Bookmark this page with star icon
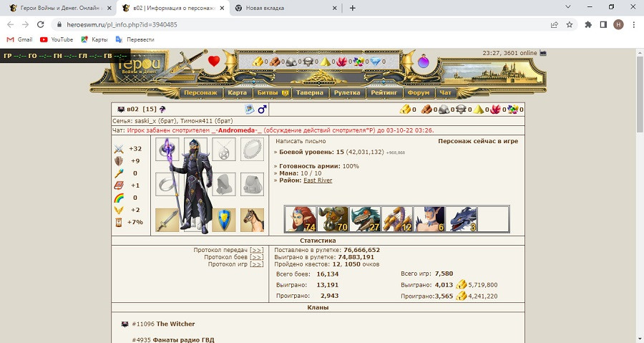 click(x=570, y=24)
